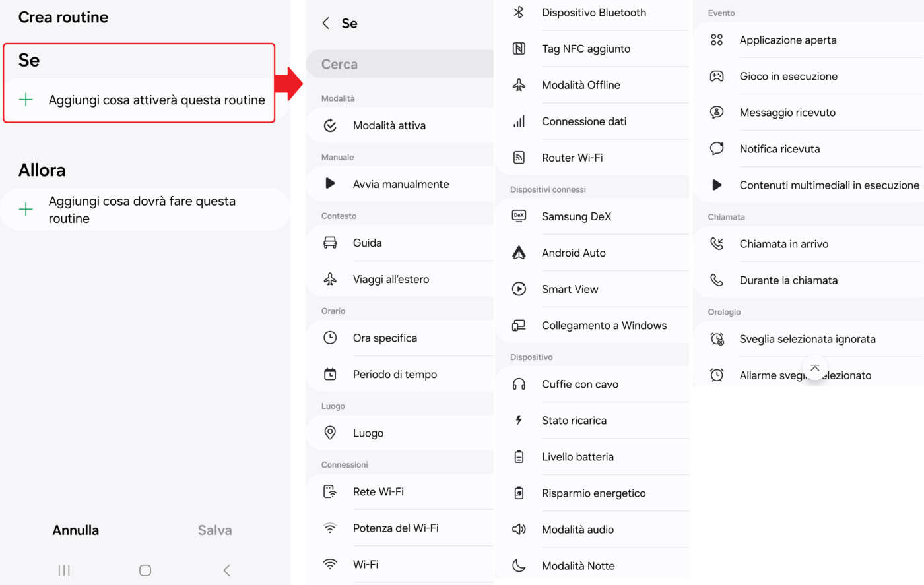Tap the scroll-to-top arrow button
Image resolution: width=924 pixels, height=585 pixels.
(814, 368)
